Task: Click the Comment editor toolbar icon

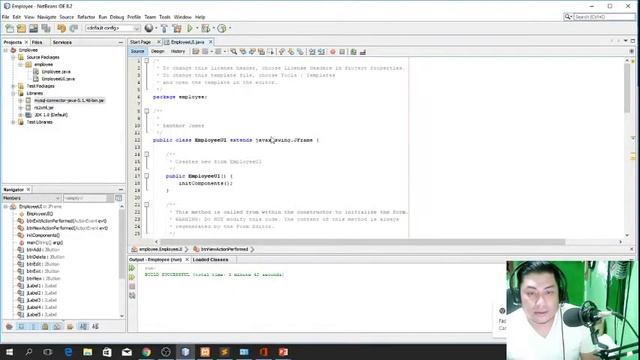Action: [353, 52]
